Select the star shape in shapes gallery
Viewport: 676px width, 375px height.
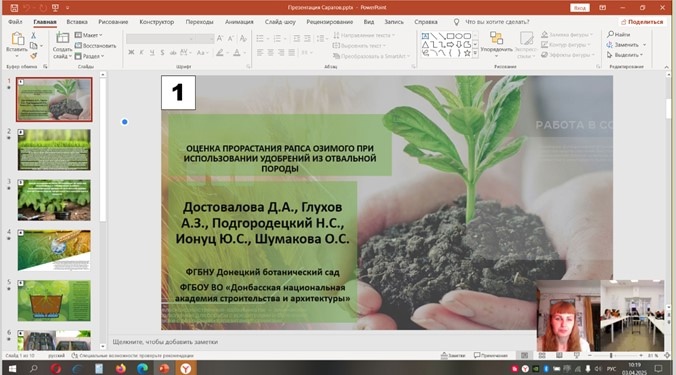[x=467, y=53]
